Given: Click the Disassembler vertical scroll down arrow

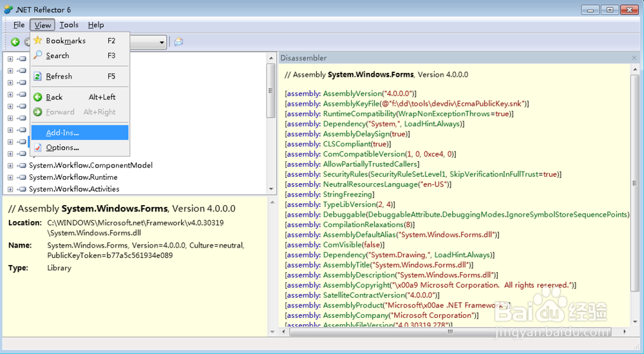Looking at the screenshot, I should click(635, 322).
